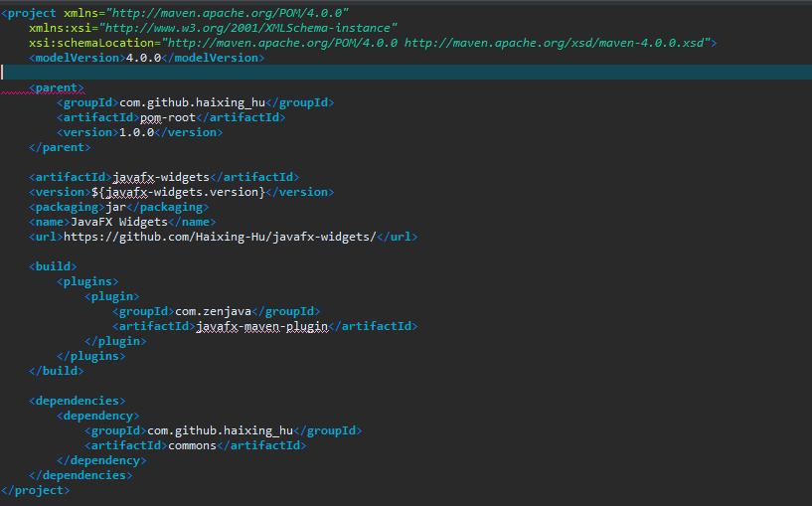812x506 pixels.
Task: Click the JavaFX Widgets name text
Action: click(119, 222)
